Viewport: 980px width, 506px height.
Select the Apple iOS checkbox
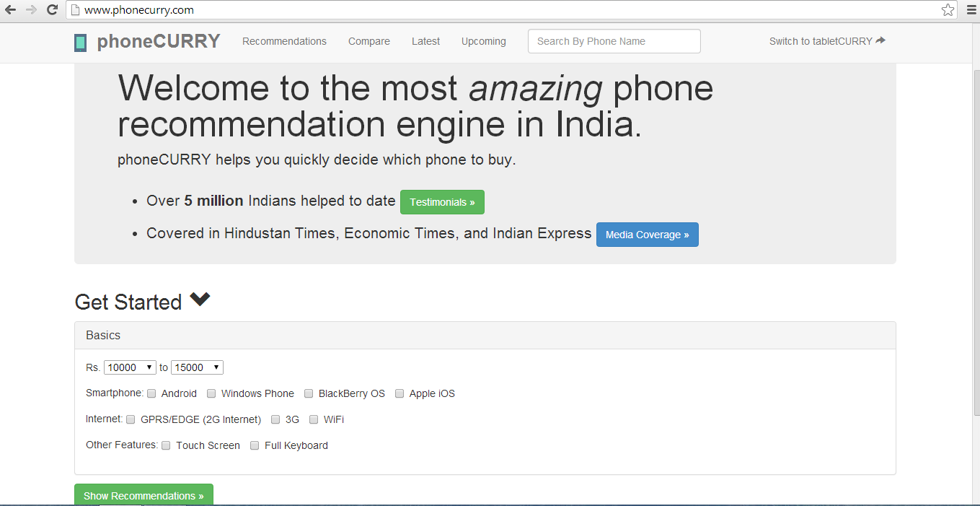point(399,393)
